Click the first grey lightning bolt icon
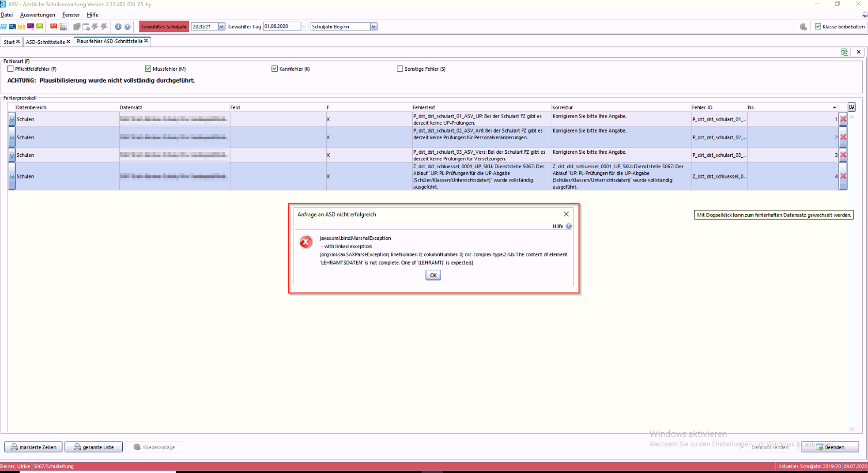 (95, 26)
